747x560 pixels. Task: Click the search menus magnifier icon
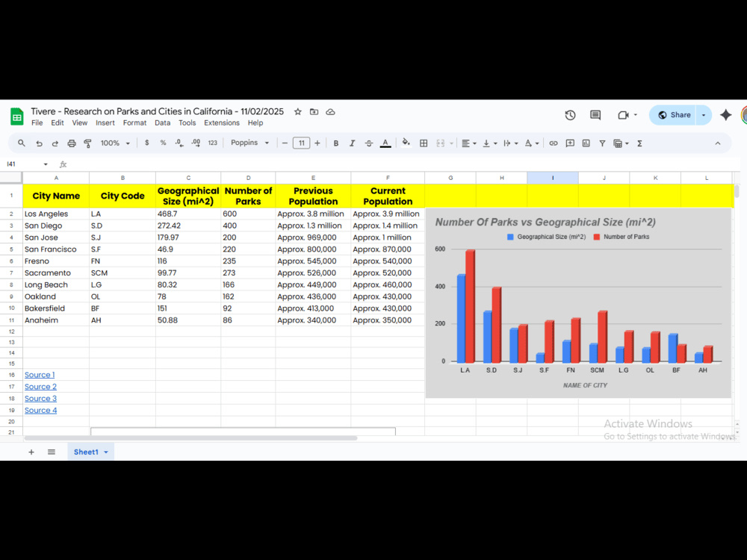point(22,143)
